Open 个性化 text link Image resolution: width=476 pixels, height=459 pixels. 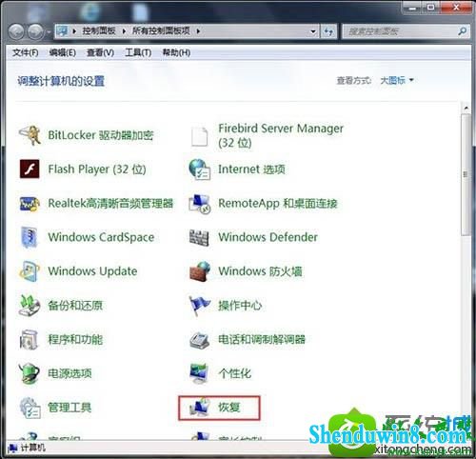tap(234, 373)
